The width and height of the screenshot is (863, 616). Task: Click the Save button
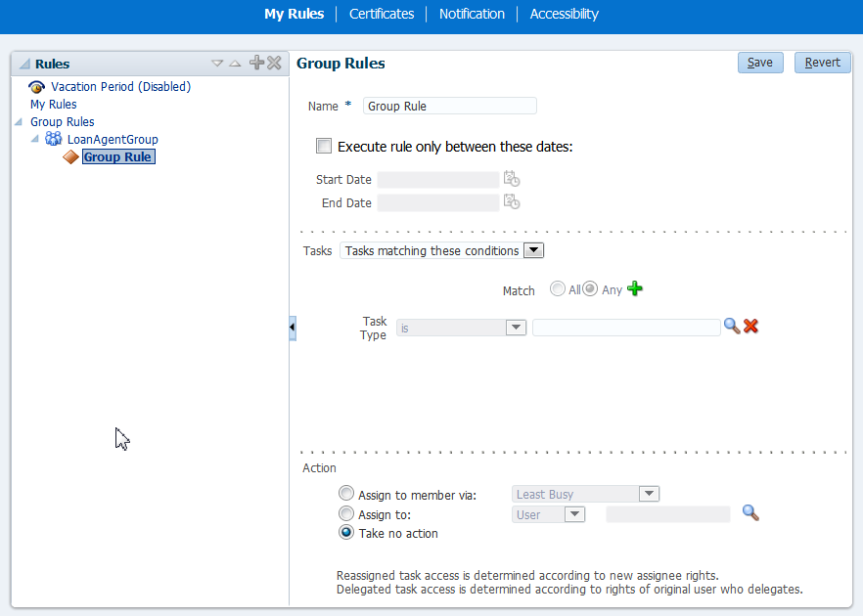[x=760, y=63]
